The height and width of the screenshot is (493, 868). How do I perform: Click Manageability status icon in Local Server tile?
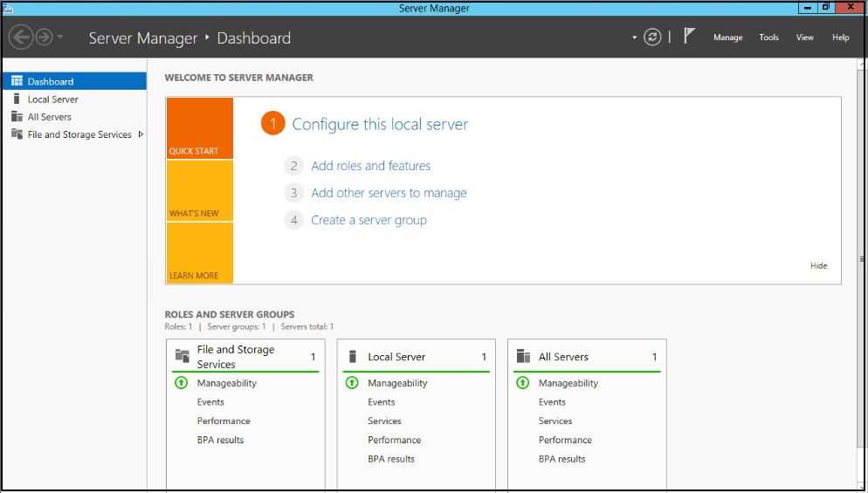point(352,382)
